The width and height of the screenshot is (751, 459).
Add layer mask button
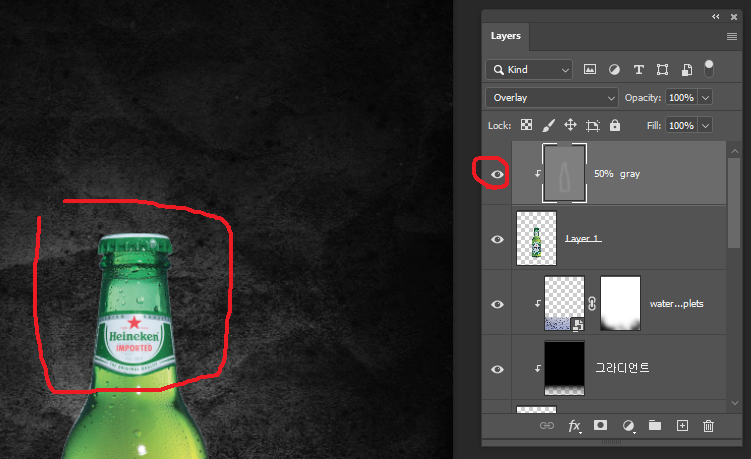pyautogui.click(x=600, y=425)
